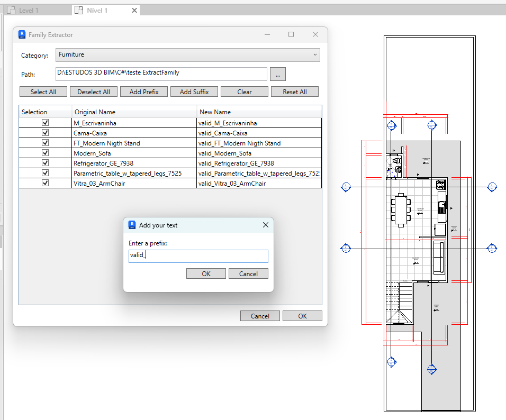506x420 pixels.
Task: Switch to the Level 1 tab
Action: click(29, 11)
